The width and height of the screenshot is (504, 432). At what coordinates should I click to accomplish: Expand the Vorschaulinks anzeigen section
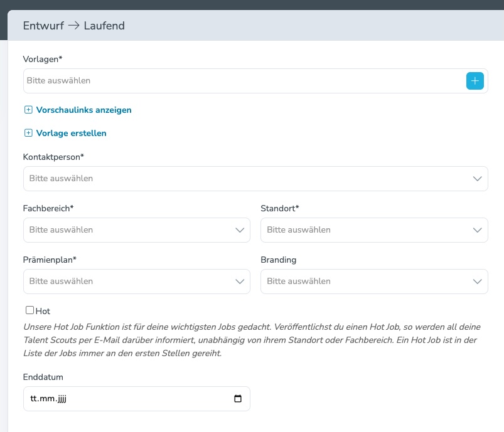[83, 110]
